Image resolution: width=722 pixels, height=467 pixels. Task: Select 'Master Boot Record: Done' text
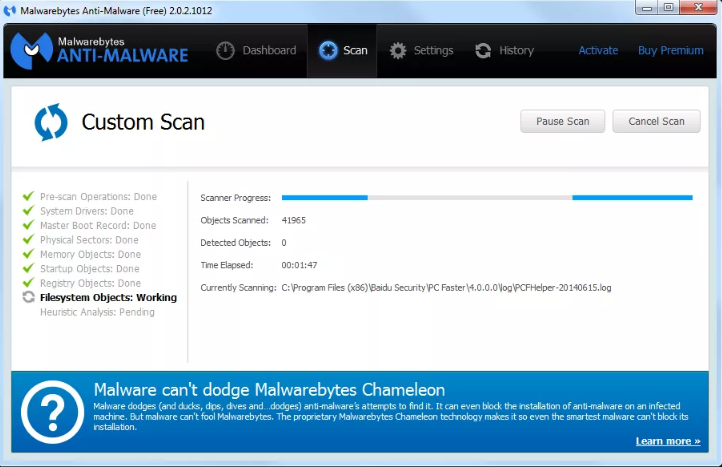(x=98, y=225)
